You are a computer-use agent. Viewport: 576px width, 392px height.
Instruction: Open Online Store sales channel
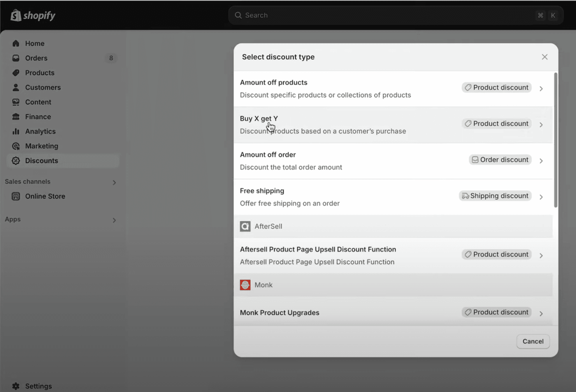[x=63, y=196]
